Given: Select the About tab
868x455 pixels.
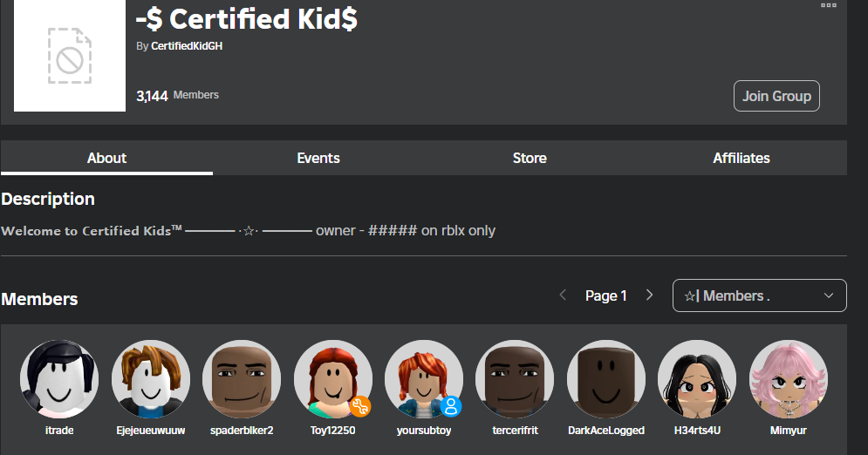Looking at the screenshot, I should pos(106,158).
